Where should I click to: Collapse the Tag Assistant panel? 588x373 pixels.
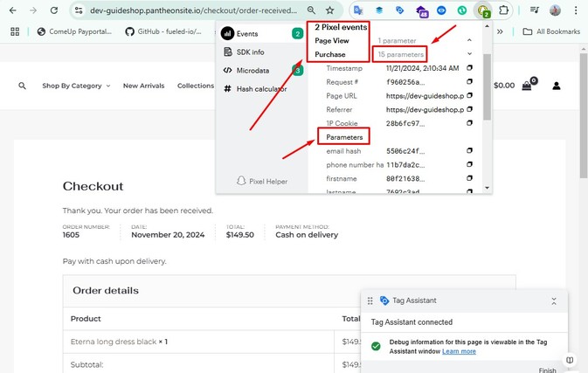(554, 300)
